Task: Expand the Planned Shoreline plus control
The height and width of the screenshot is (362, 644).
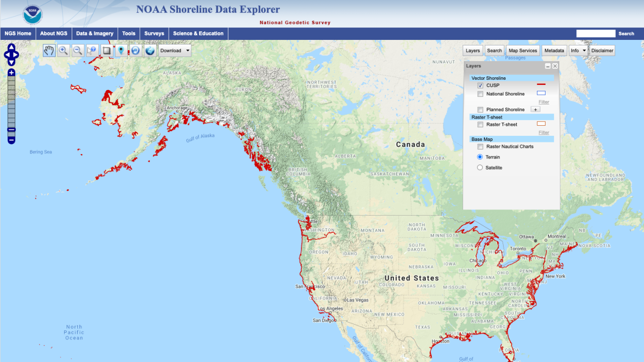Action: pyautogui.click(x=535, y=109)
